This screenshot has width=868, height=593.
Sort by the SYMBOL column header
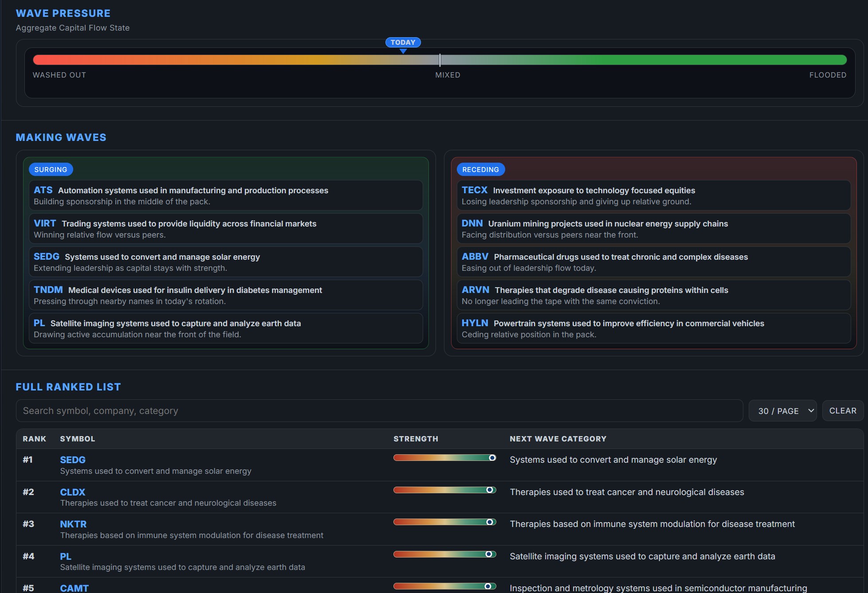tap(77, 439)
